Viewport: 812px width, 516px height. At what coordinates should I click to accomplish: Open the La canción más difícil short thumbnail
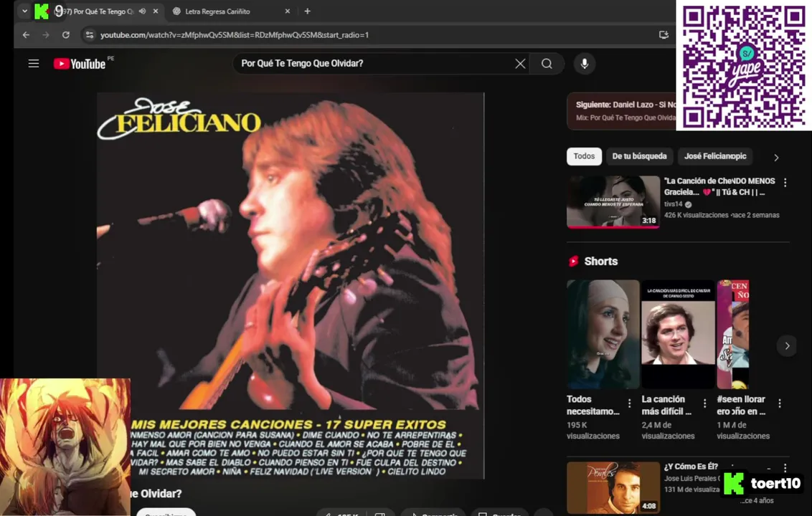[x=678, y=335]
